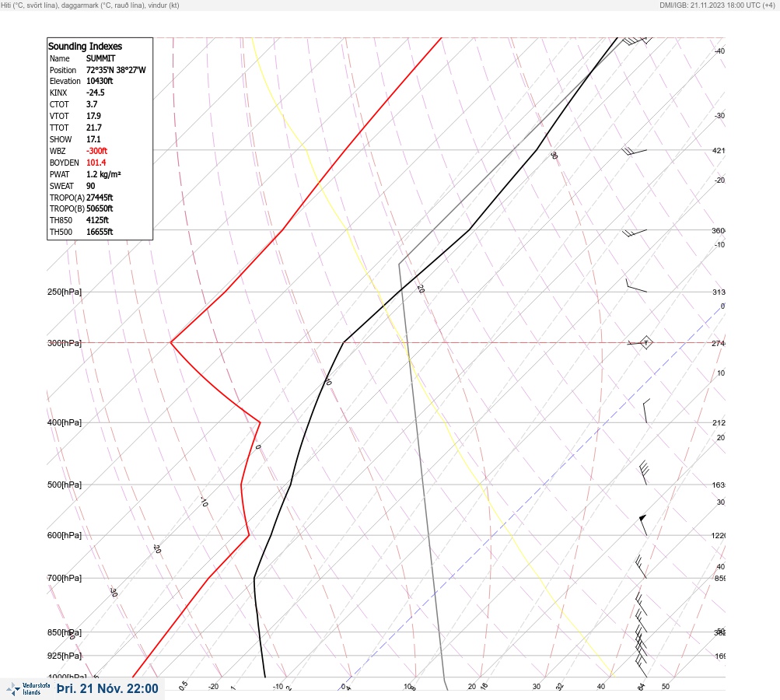
Task: Click the temperature line at 300 hPa
Action: point(344,342)
